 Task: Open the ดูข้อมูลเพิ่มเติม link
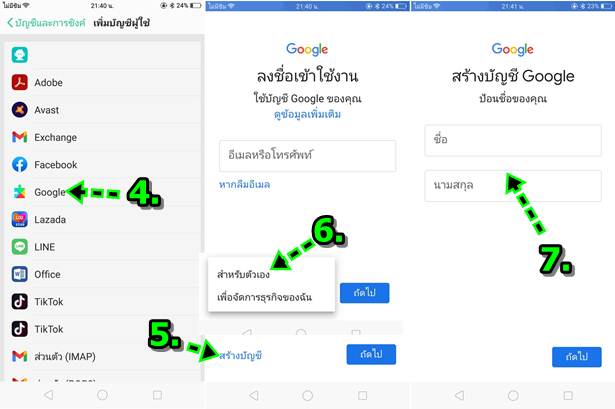pos(308,115)
